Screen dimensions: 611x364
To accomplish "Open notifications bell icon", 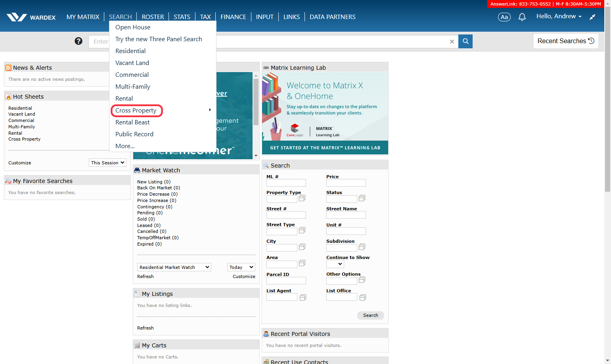I will tap(522, 17).
